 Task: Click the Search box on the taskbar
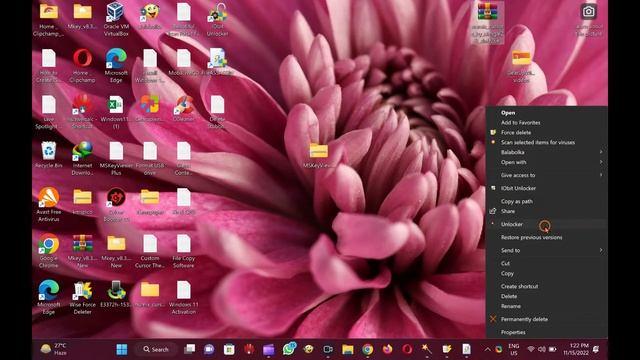[x=156, y=349]
